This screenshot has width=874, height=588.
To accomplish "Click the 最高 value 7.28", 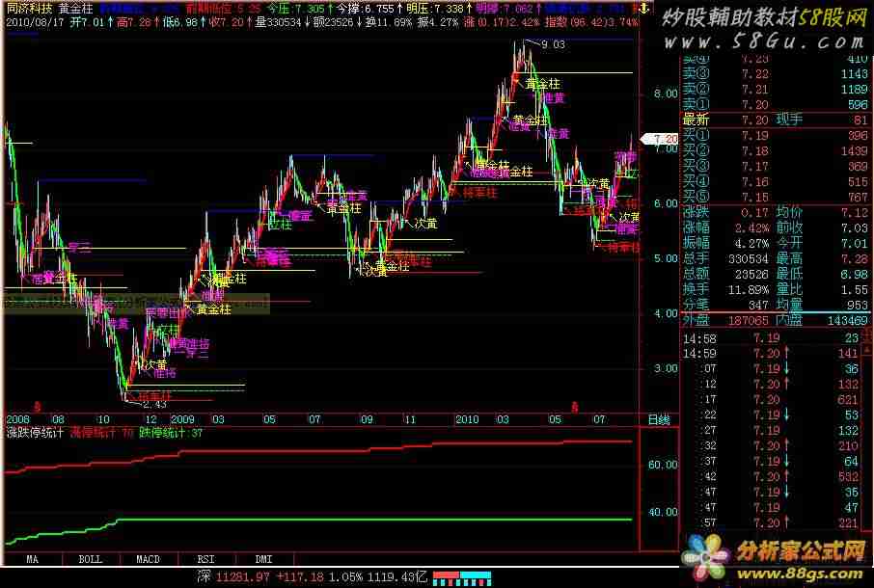I will (854, 259).
